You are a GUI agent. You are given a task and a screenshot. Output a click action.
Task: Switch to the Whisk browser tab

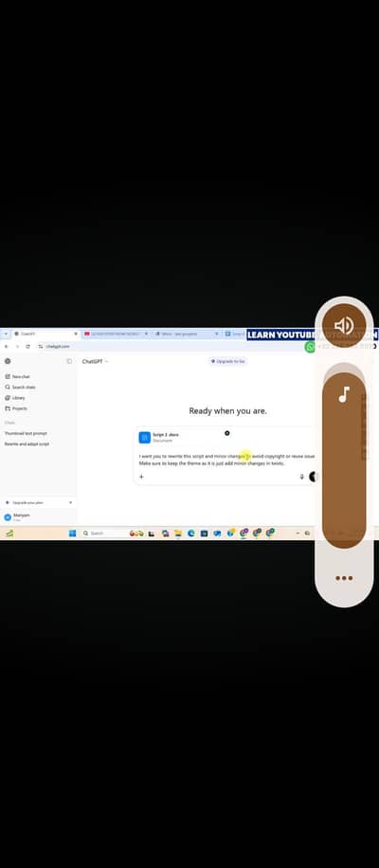[x=187, y=334]
